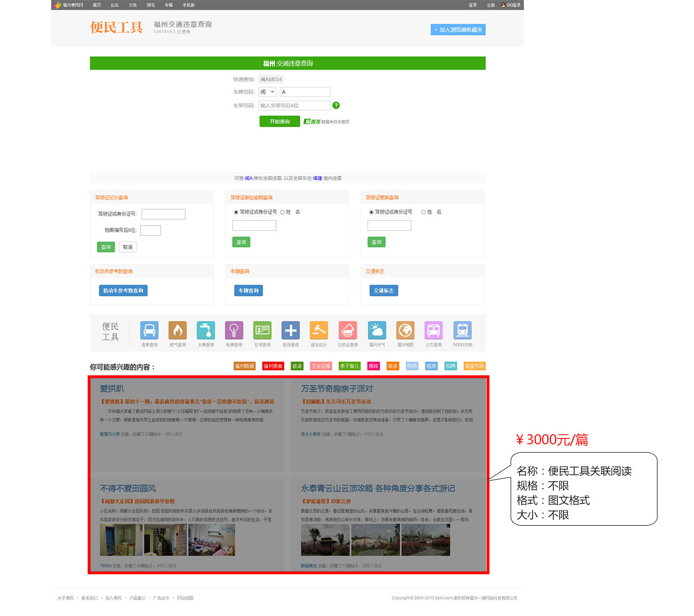Focus the 车牌号码 plate number input

coord(305,92)
